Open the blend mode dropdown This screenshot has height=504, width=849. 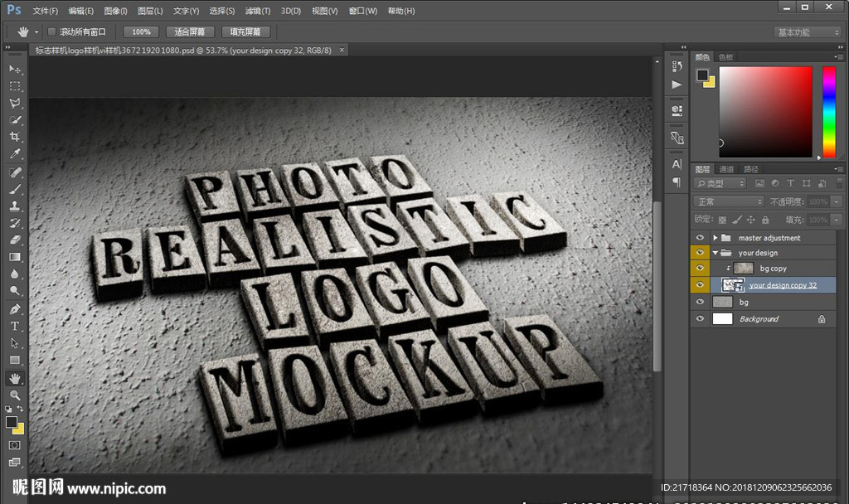tap(729, 201)
